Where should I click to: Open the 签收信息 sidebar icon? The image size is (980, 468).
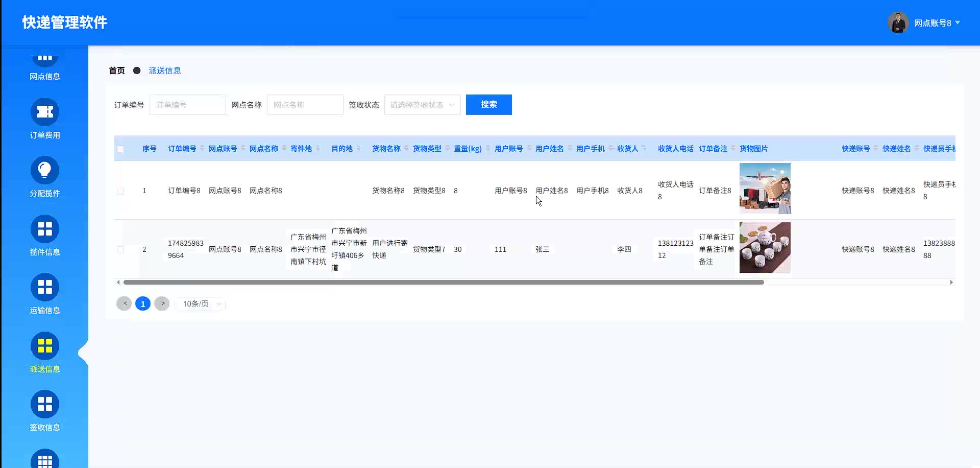(45, 405)
